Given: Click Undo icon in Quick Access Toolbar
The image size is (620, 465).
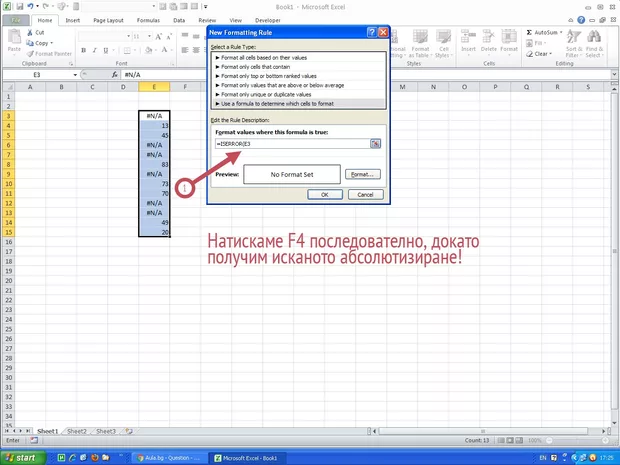Looking at the screenshot, I should (x=30, y=6).
